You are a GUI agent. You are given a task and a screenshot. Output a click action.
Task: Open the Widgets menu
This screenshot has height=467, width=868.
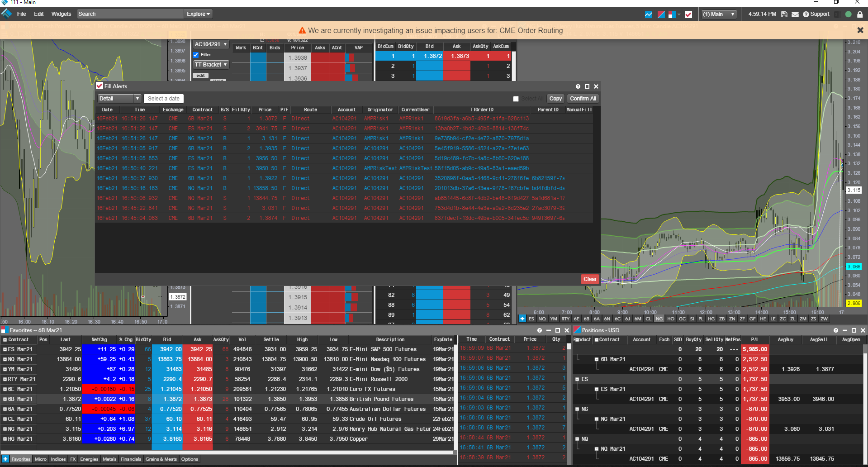[x=62, y=14]
